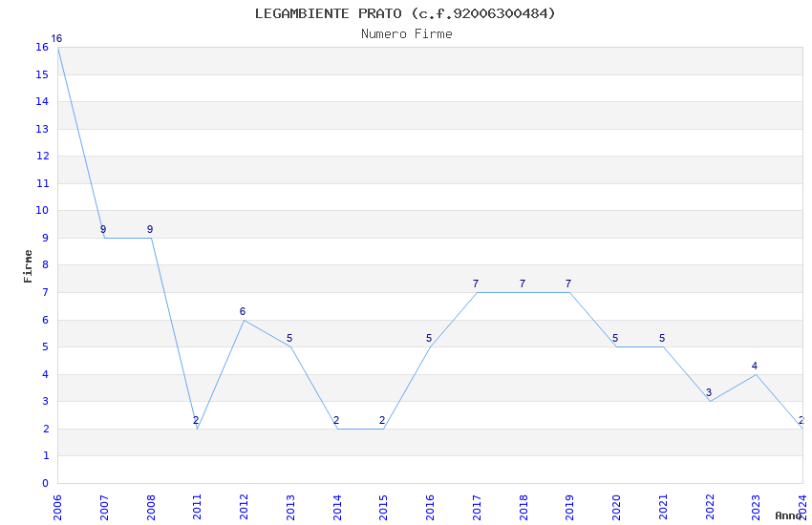Click the data point value 7 for 2017
Image resolution: width=812 pixels, height=525 pixels.
click(476, 283)
